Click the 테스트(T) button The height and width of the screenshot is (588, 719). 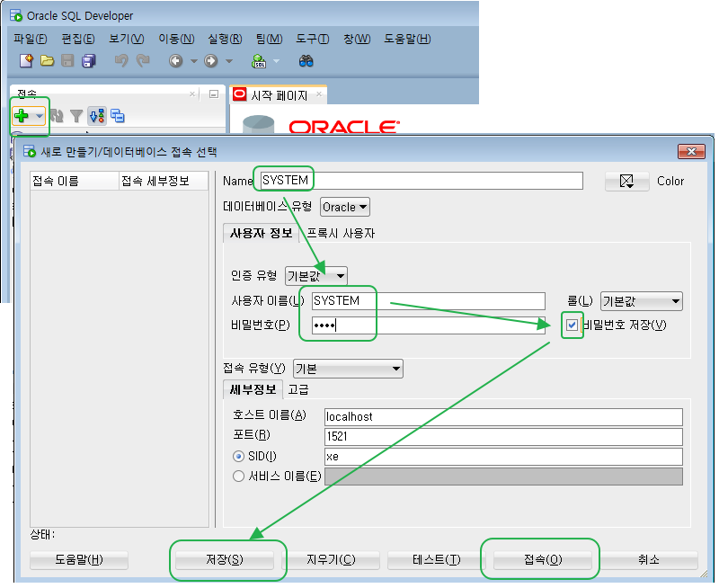[x=437, y=559]
